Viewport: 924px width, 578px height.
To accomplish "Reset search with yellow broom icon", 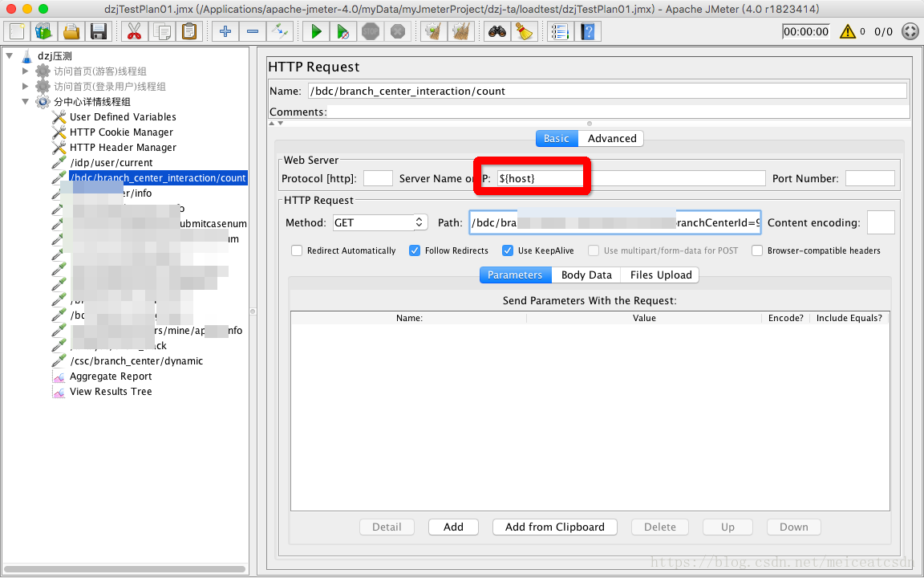I will coord(524,31).
